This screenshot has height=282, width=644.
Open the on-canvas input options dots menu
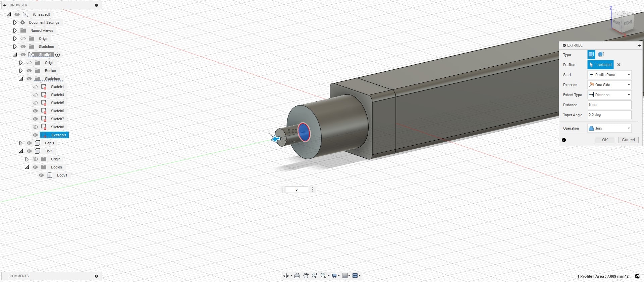[312, 190]
